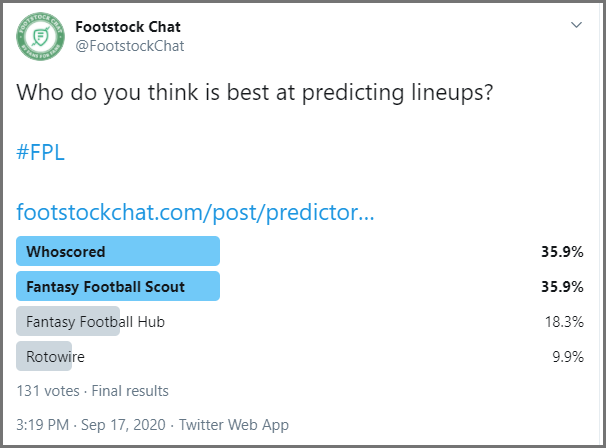Open the Twitter Web App source label

point(233,425)
